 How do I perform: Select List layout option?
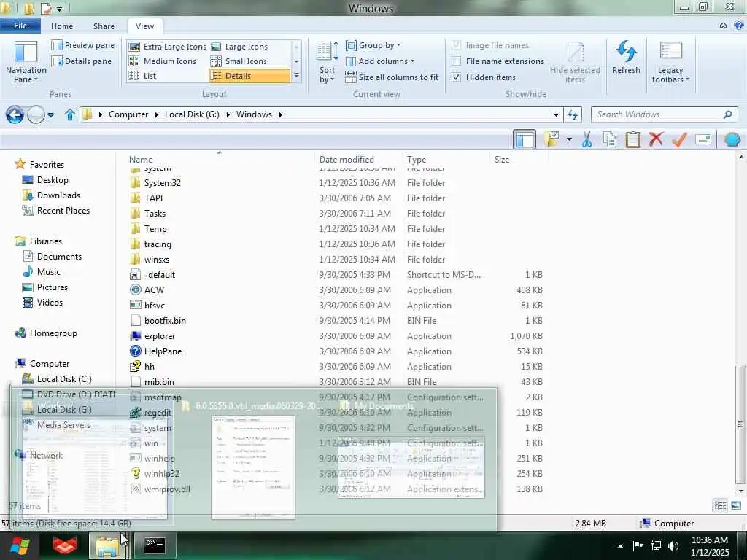[x=142, y=76]
